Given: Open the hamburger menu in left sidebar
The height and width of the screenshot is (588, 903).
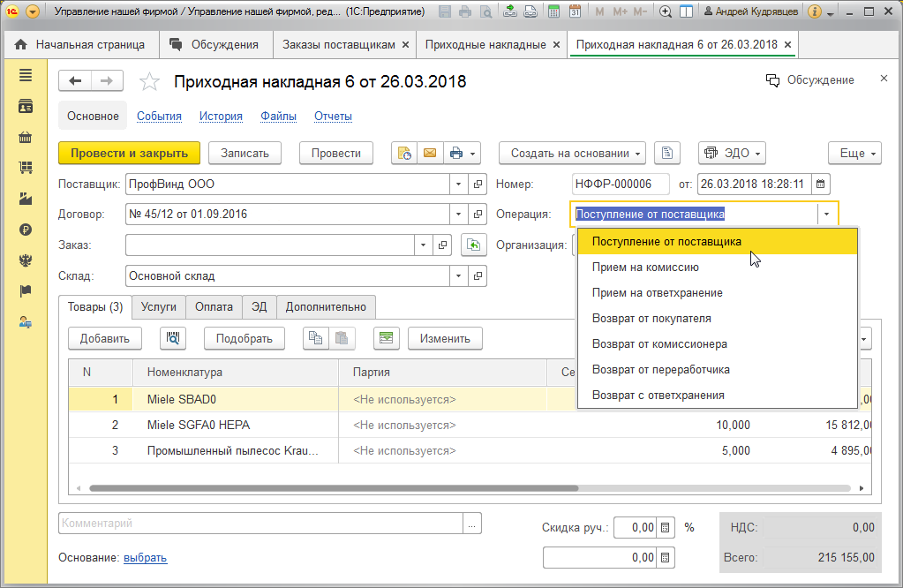Looking at the screenshot, I should [26, 76].
